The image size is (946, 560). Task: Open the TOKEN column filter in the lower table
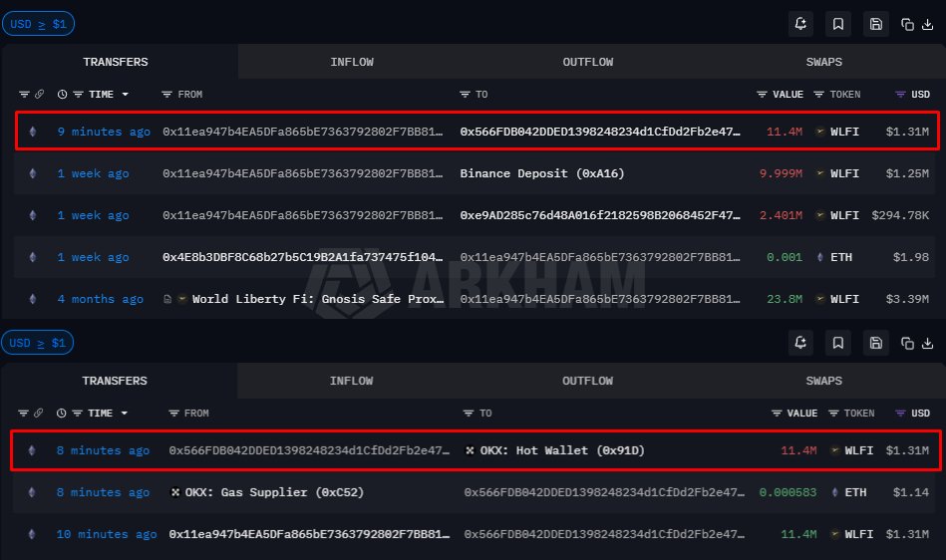click(x=833, y=414)
